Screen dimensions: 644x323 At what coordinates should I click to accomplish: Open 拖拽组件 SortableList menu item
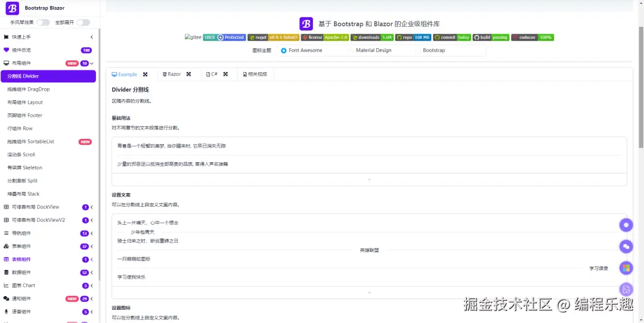[48, 142]
